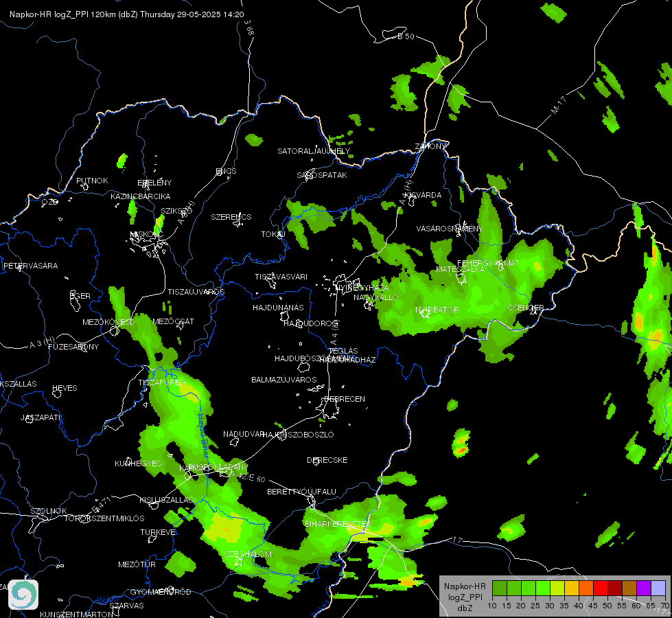Click the NYIREGYHAZA city label

pyautogui.click(x=361, y=287)
